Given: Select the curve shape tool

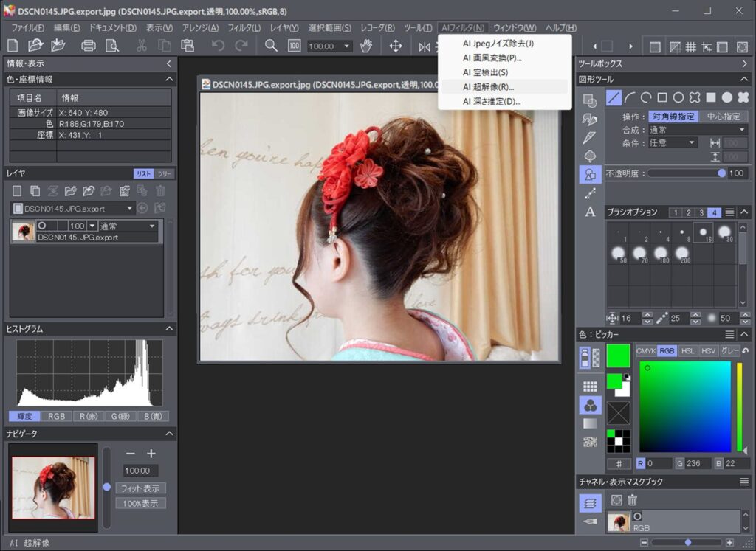Looking at the screenshot, I should point(630,97).
